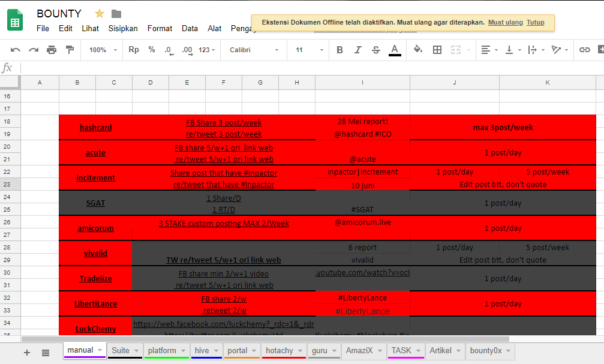Open the File menu
The image size is (604, 364).
coord(43,29)
